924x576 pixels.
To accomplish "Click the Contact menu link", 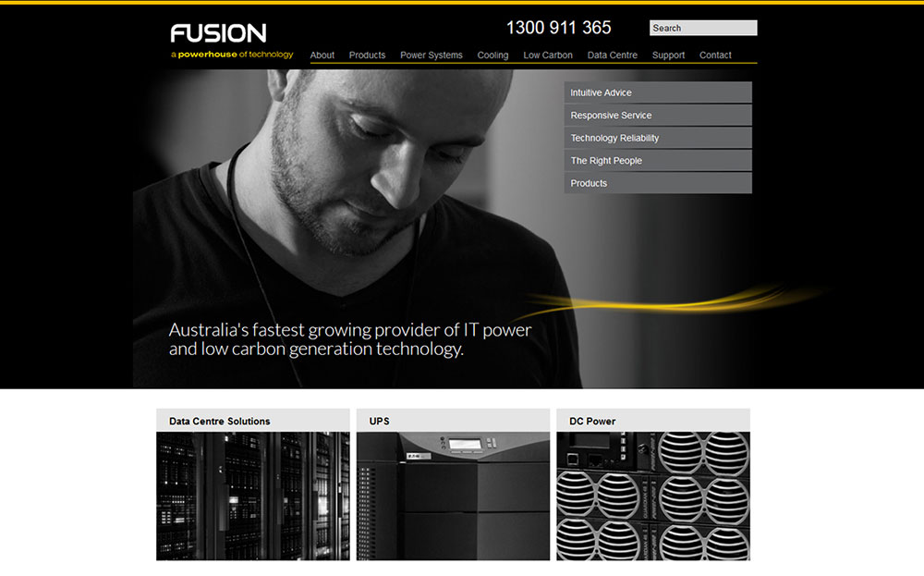I will tap(715, 55).
